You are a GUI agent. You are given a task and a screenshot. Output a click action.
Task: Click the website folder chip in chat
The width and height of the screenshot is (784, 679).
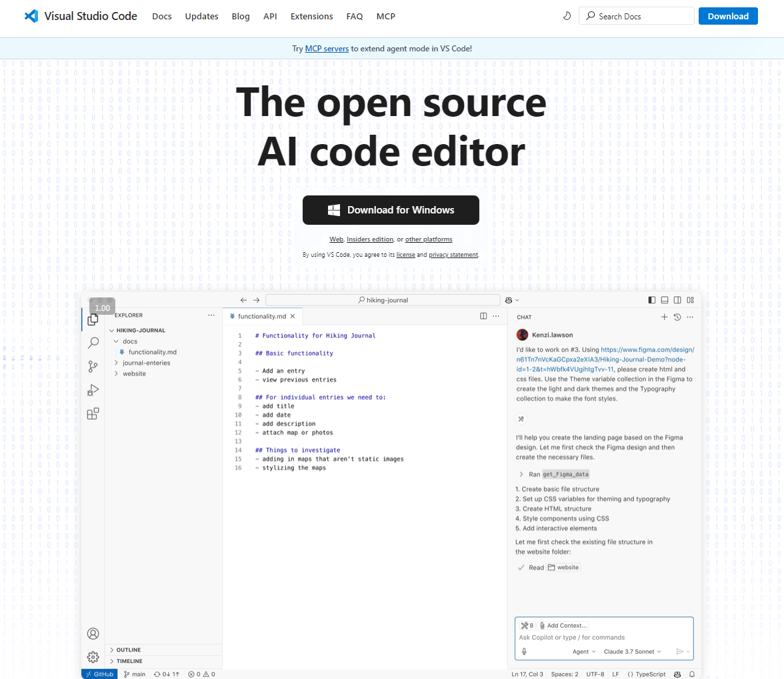click(x=563, y=568)
